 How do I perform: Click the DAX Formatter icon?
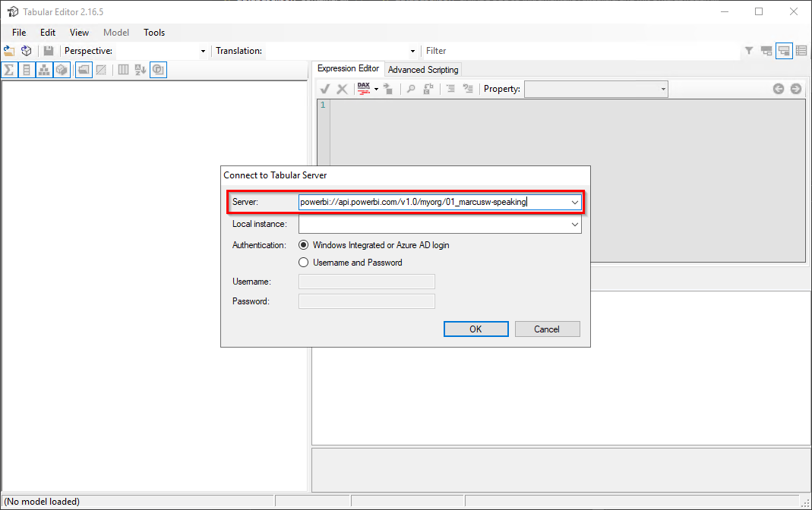(x=364, y=89)
